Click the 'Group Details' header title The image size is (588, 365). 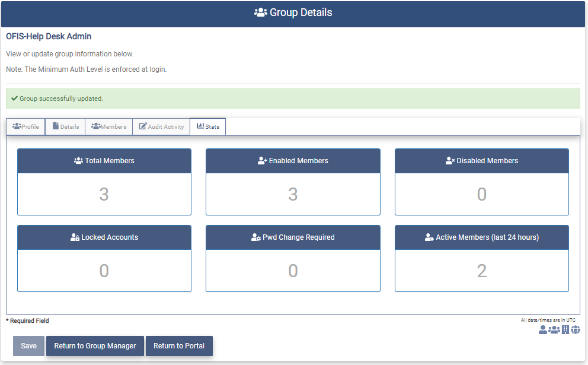(x=301, y=12)
